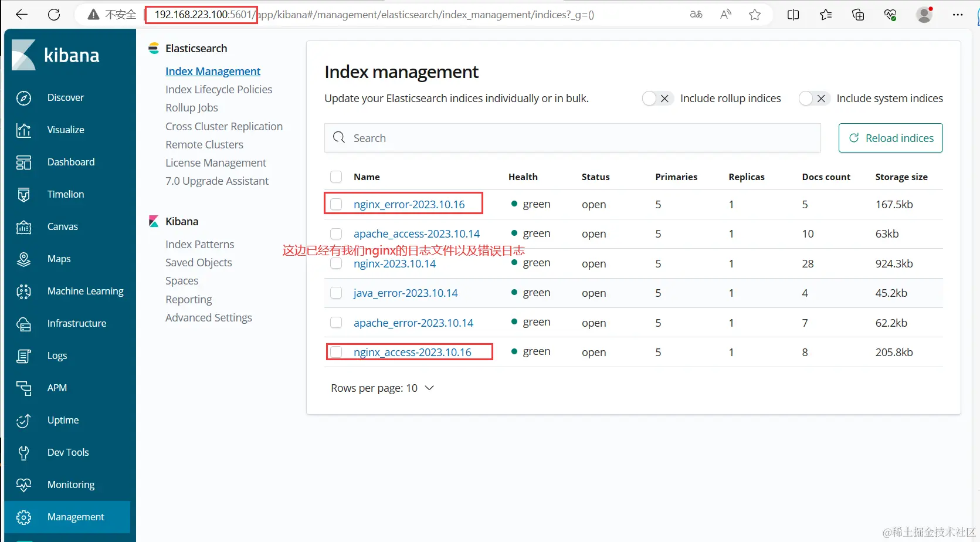Open Reporting under Kibana
980x542 pixels.
[x=189, y=300]
